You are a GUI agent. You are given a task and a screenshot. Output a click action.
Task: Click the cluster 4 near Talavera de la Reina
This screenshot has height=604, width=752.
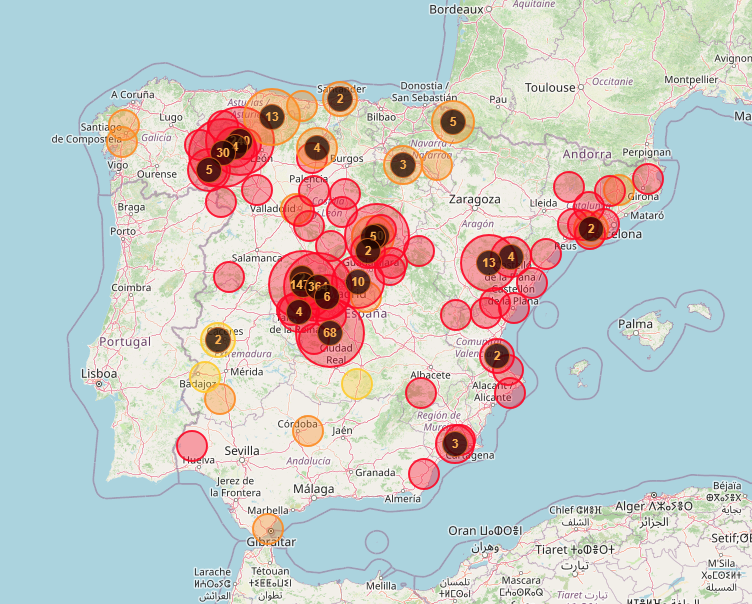click(x=299, y=312)
